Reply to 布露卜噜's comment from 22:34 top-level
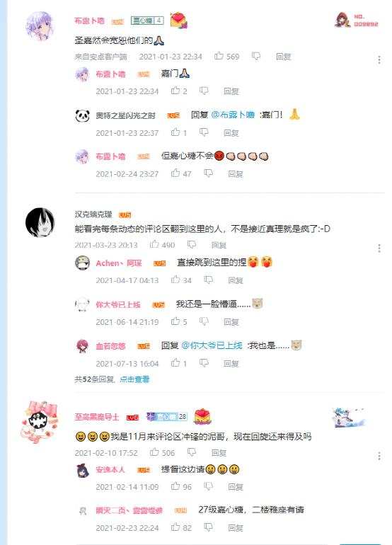Viewport: 392px width, 545px height. [x=283, y=57]
